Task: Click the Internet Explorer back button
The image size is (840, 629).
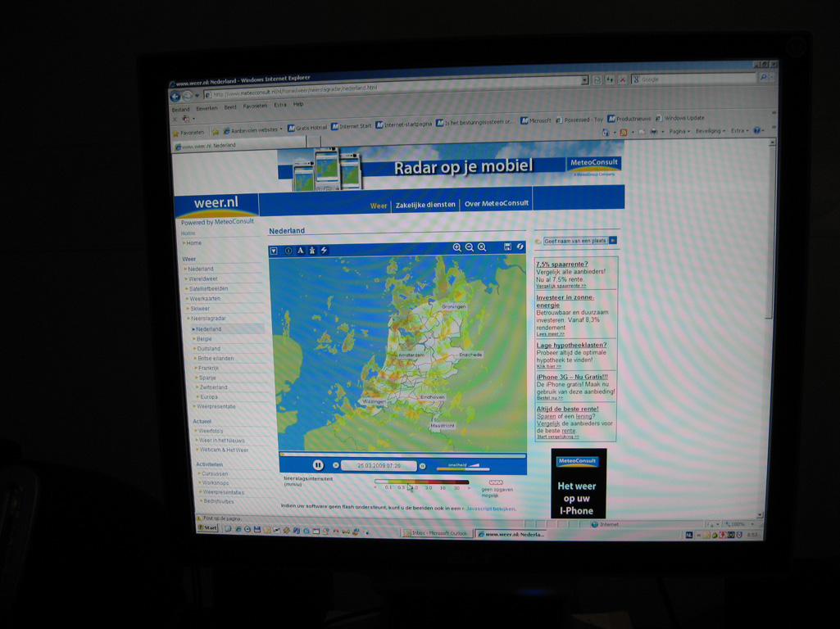Action: point(175,97)
